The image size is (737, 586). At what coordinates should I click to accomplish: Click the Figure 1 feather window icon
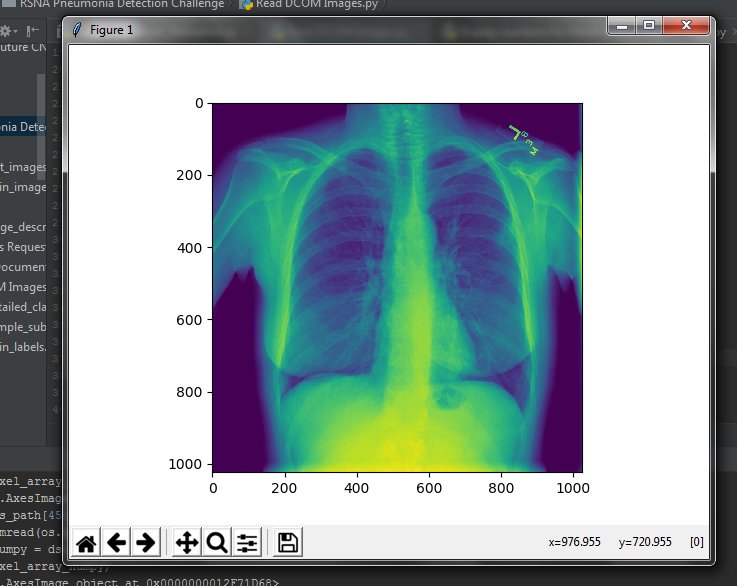click(77, 30)
